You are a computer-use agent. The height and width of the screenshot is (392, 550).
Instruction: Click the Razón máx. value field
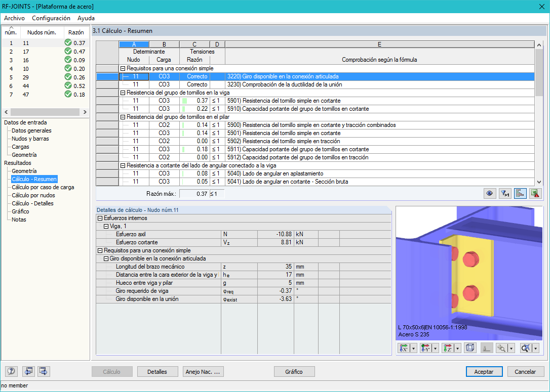[194, 194]
